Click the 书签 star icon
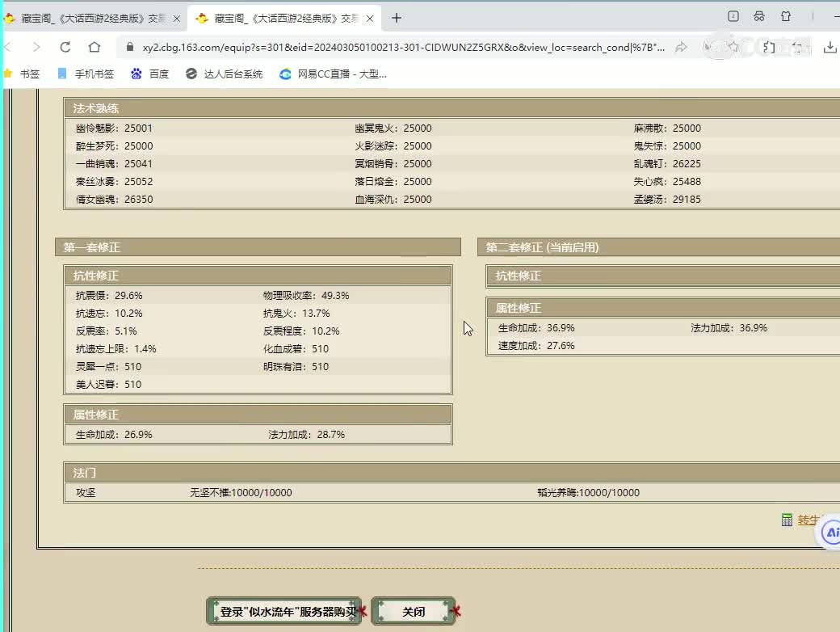 tap(7, 74)
